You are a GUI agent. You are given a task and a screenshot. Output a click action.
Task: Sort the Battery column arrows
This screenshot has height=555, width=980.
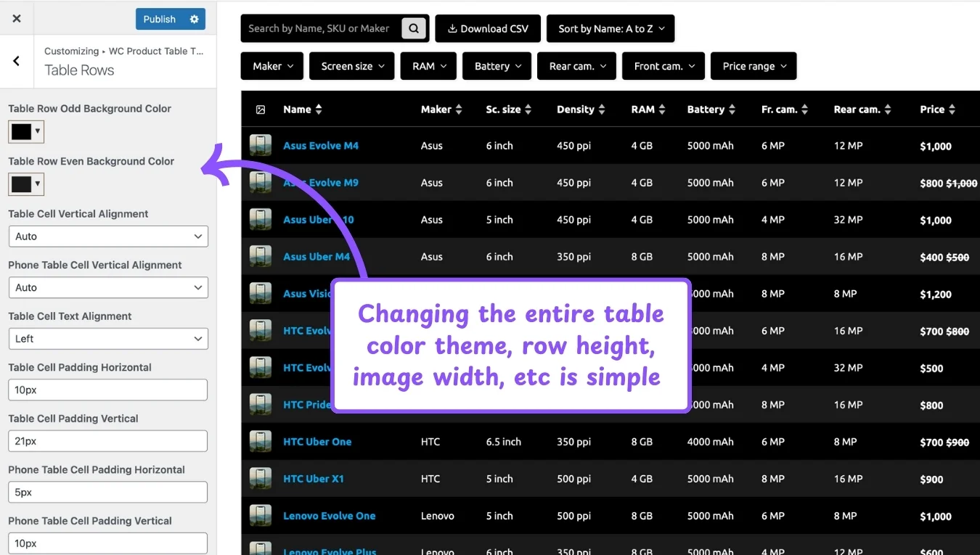point(732,110)
